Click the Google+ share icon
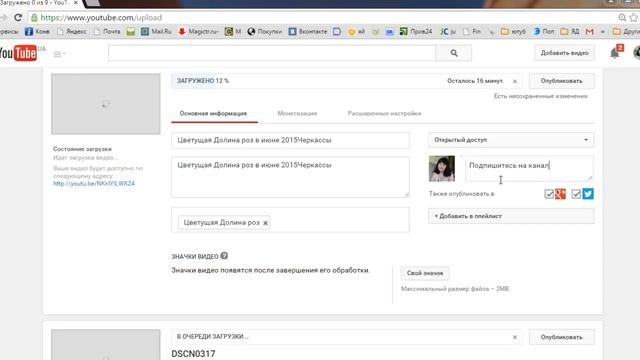The width and height of the screenshot is (640, 360). [560, 194]
